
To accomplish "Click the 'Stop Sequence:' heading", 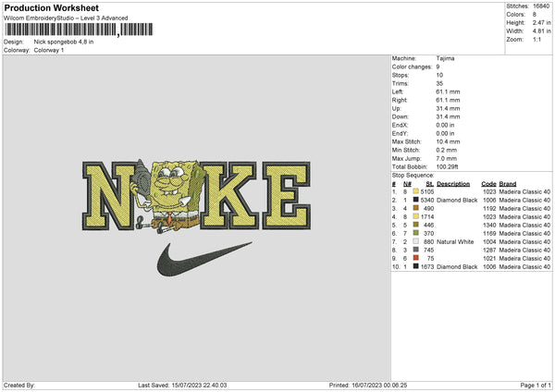I will pos(413,175).
